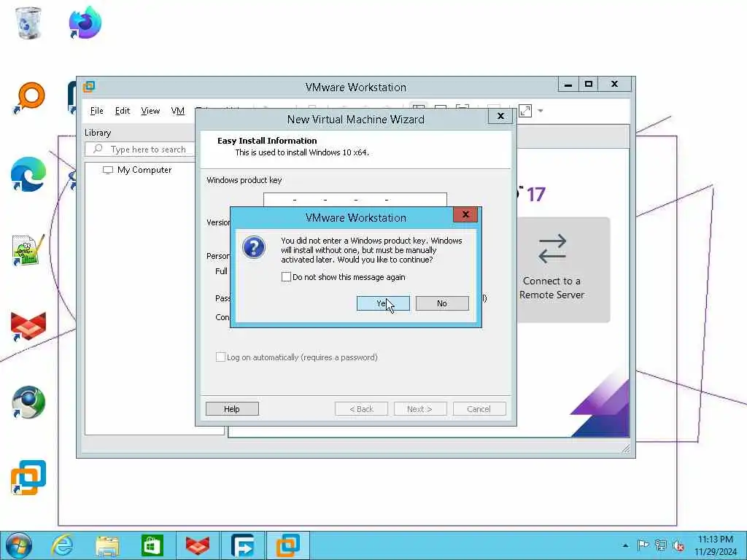747x560 pixels.
Task: Click Back in the New VM Wizard
Action: tap(361, 409)
